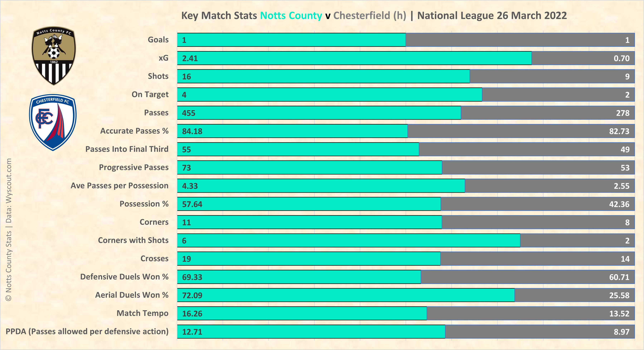Select the 'Progressive Passes' label
The image size is (644, 350).
click(x=133, y=167)
